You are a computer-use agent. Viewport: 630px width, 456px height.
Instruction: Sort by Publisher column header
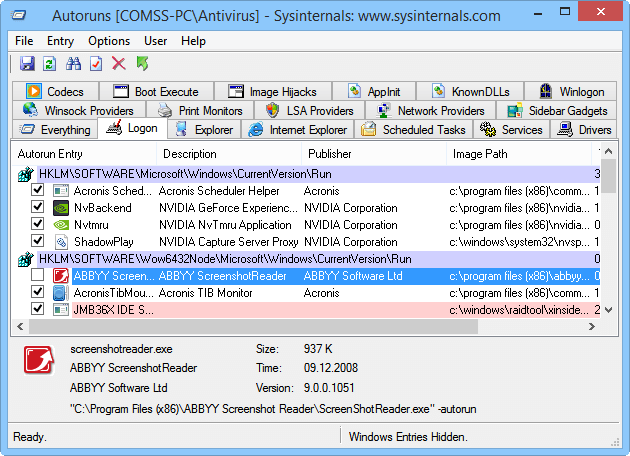(374, 154)
